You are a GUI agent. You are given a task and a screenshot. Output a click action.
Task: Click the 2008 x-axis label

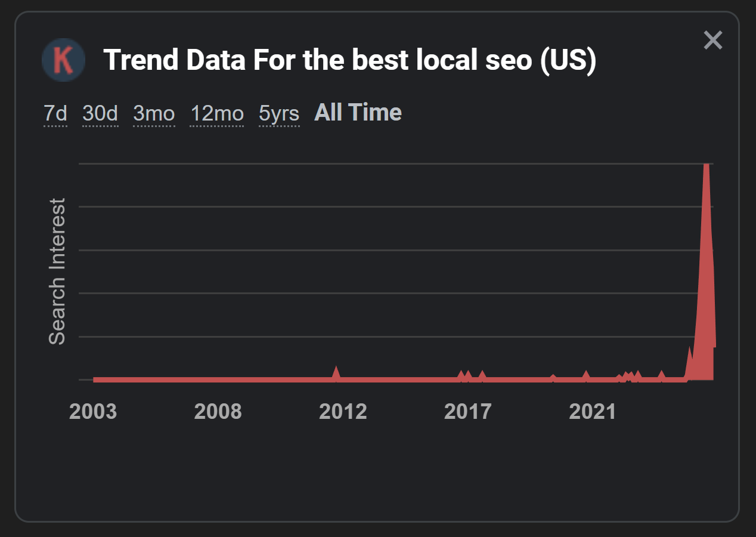coord(218,412)
